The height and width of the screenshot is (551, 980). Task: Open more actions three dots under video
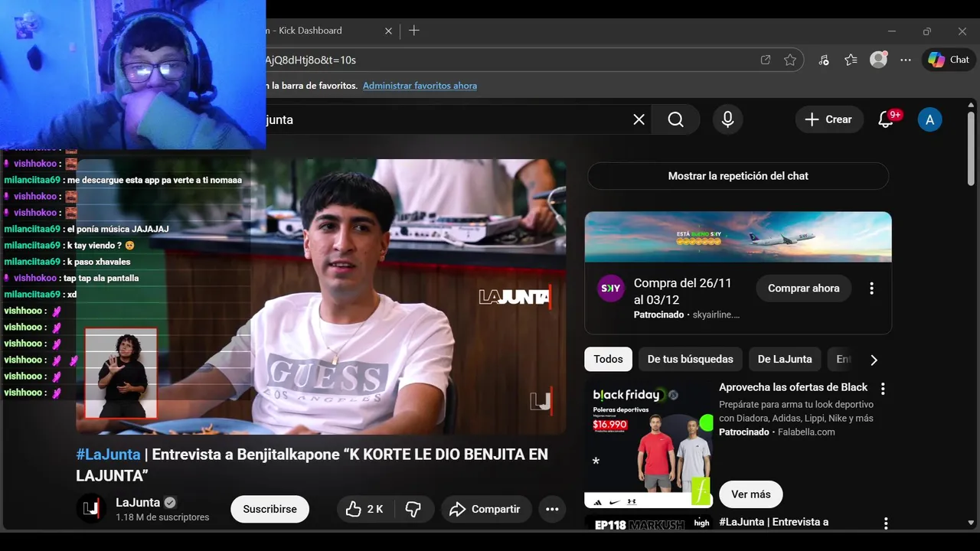552,509
